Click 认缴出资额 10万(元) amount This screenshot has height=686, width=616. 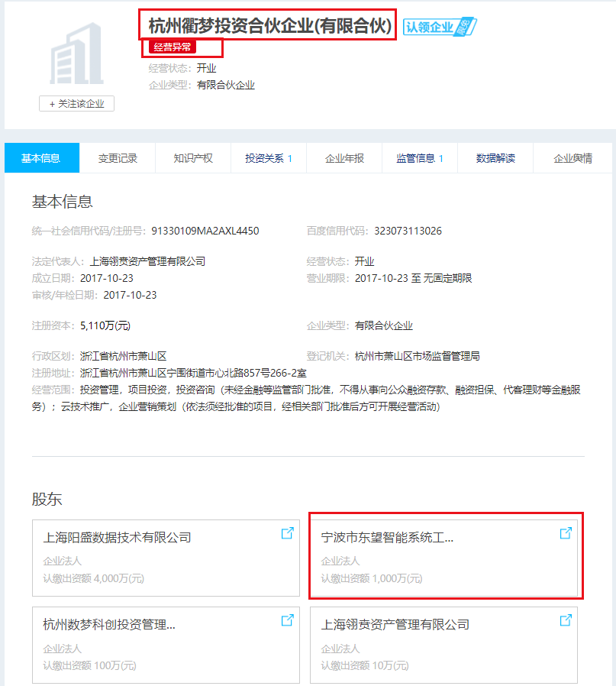[x=365, y=665]
